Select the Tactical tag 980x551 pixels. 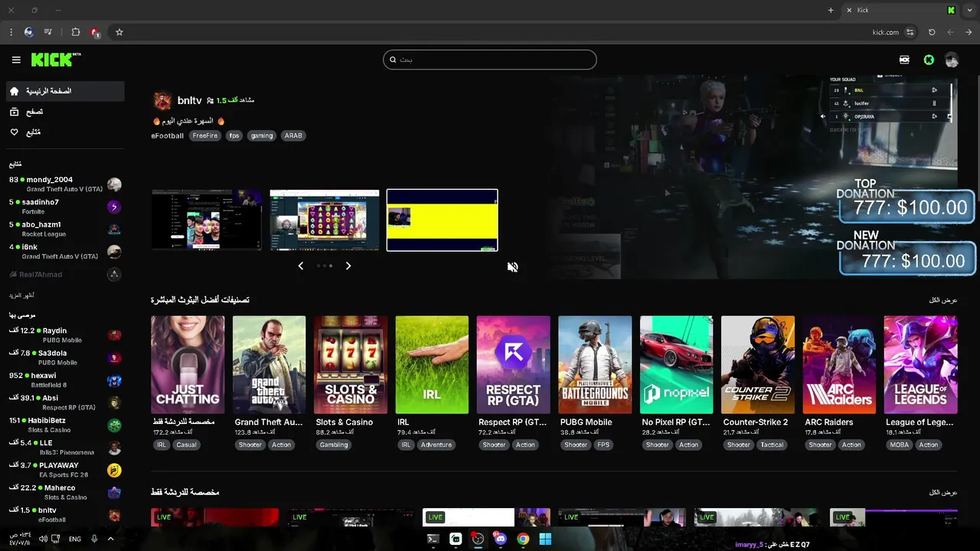click(x=772, y=445)
